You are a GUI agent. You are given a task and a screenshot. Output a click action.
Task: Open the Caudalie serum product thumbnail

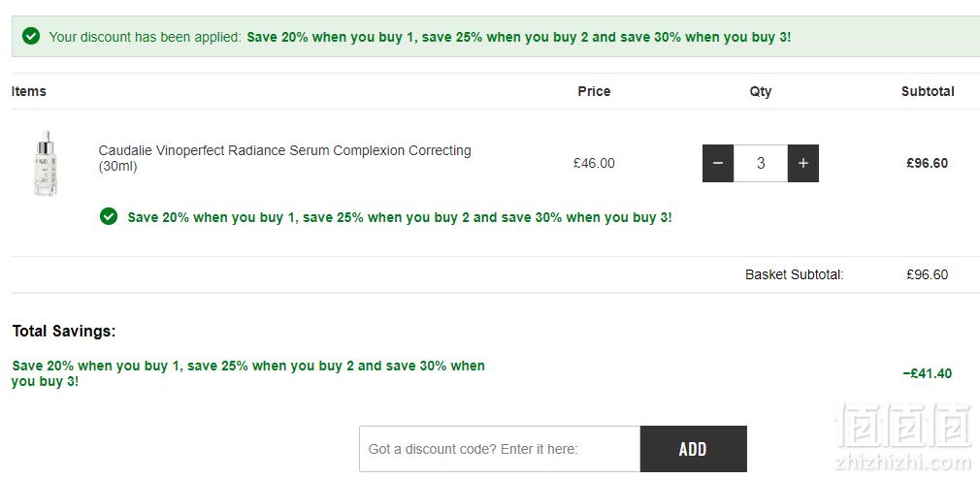45,163
